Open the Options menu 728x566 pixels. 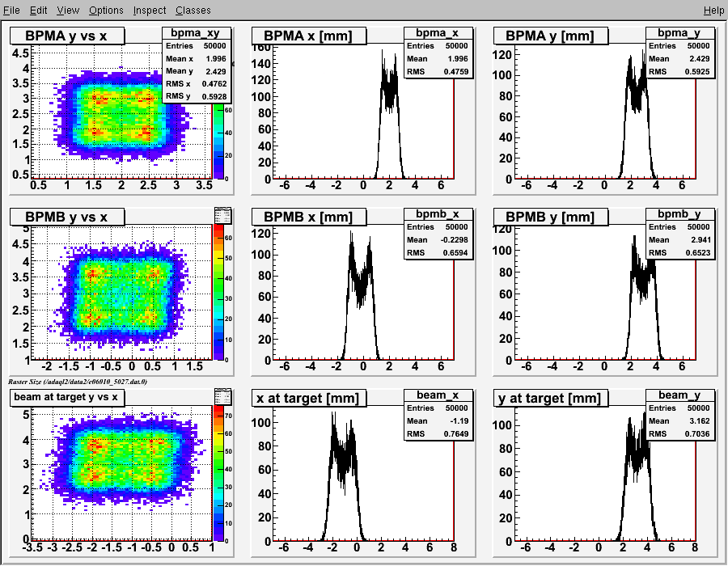106,11
